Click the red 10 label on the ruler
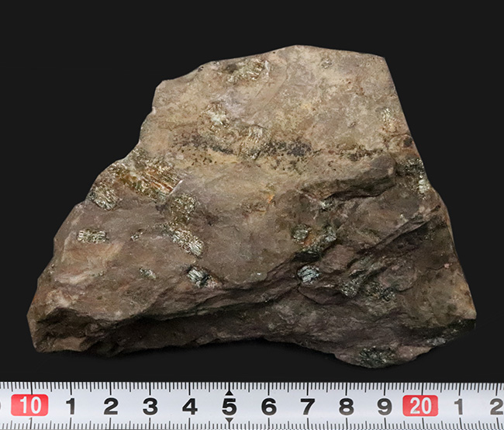The image size is (504, 430). (x=29, y=405)
